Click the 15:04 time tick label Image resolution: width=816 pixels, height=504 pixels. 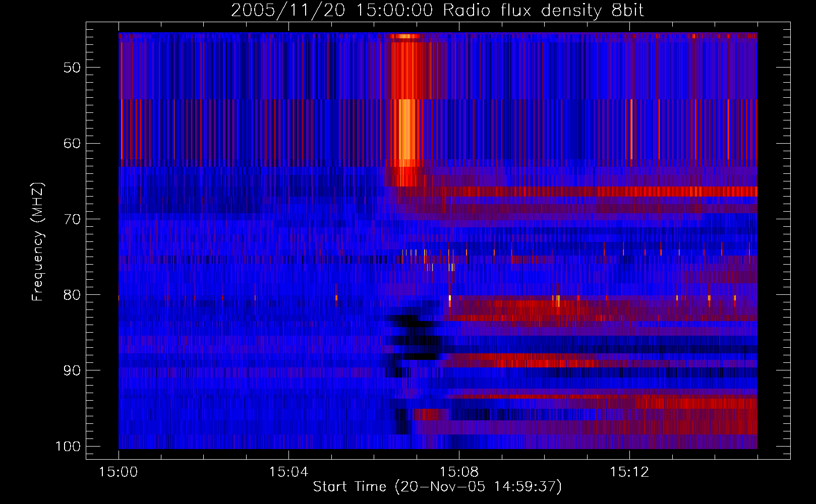288,472
